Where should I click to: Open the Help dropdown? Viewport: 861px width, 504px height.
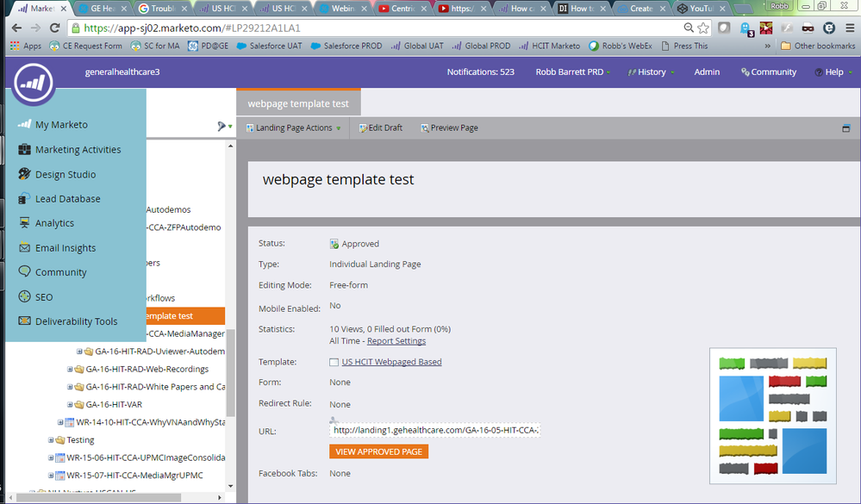pos(833,72)
